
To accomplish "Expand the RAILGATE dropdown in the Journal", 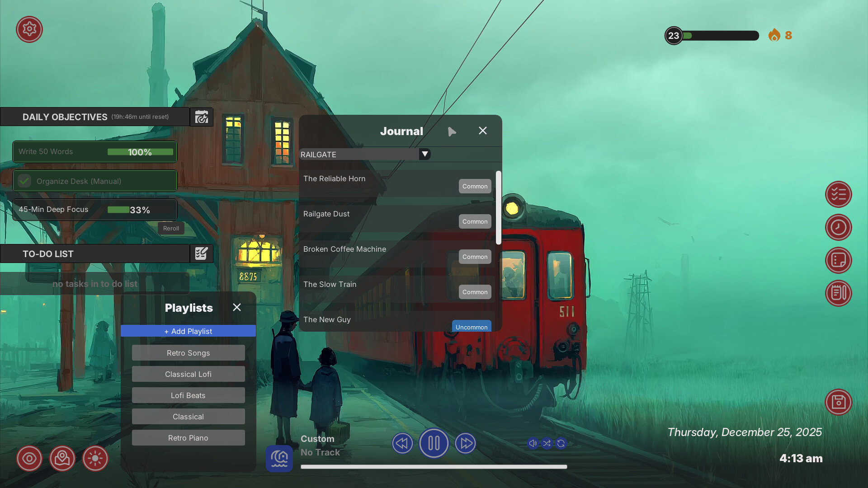I will pos(424,154).
